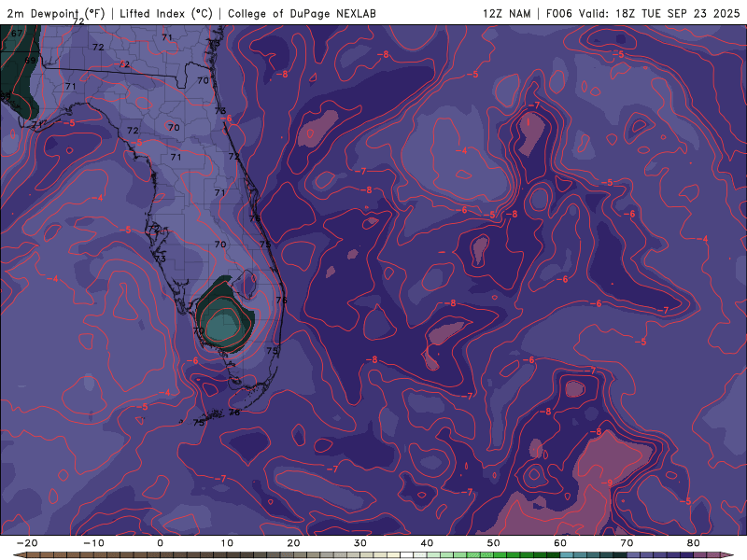This screenshot has height=560, width=747.
Task: Click the 0 tick label on the colorbar
Action: (x=160, y=543)
